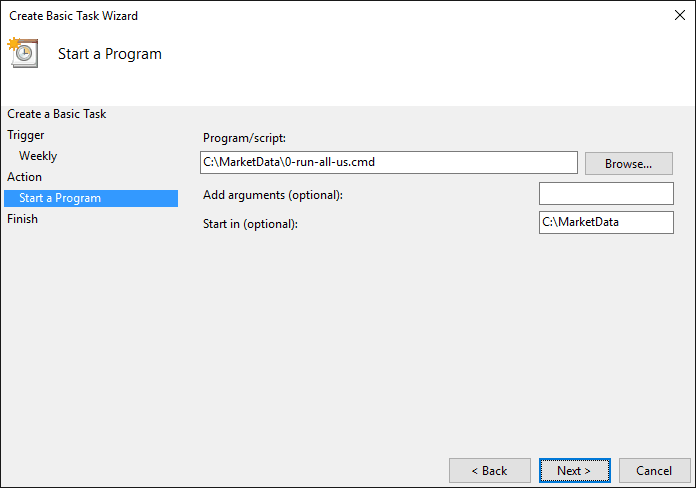
Task: Click the Program/script label
Action: tap(244, 138)
